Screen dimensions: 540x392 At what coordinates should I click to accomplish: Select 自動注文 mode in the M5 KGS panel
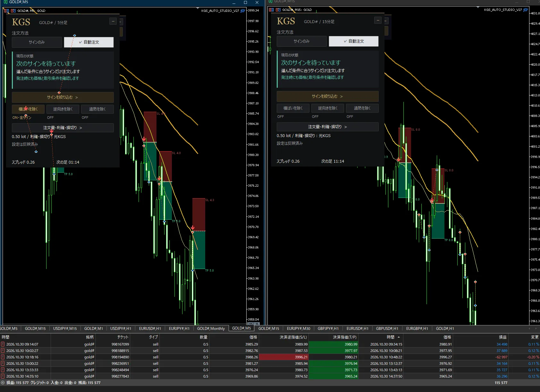coord(89,42)
